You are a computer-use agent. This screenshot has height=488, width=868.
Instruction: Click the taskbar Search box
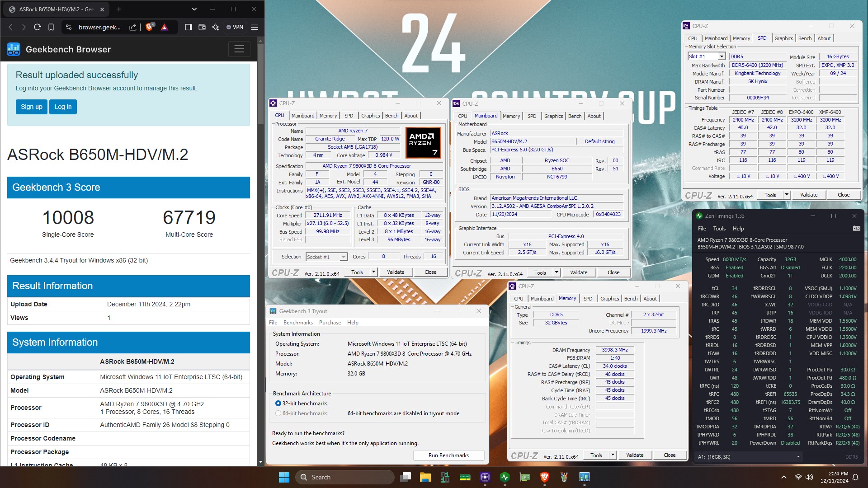click(x=344, y=477)
